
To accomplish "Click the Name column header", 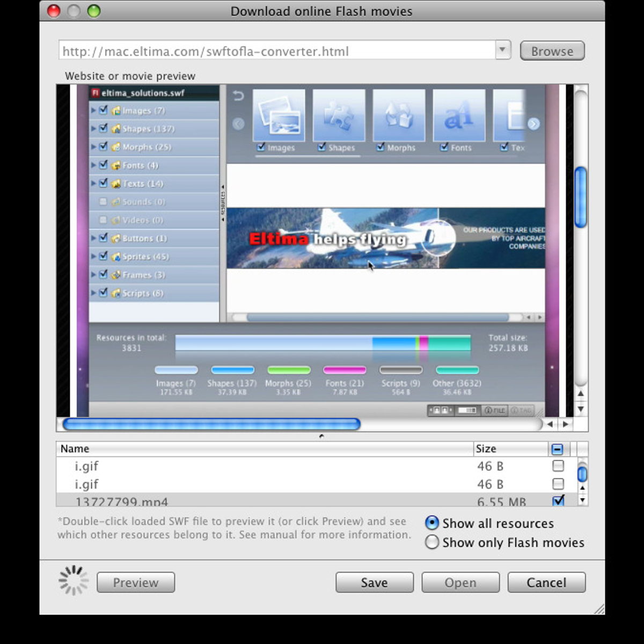I will [x=265, y=449].
